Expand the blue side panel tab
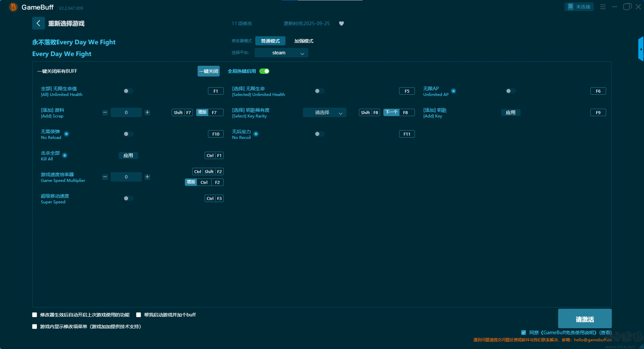 pos(641,49)
